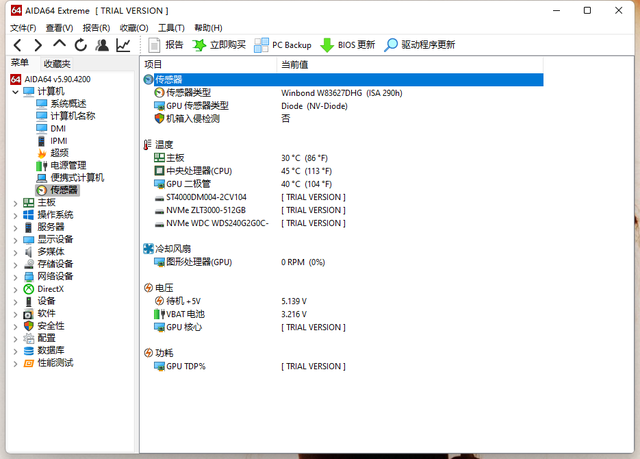The image size is (640, 459).
Task: Click the DirectX Xbox icon
Action: click(28, 289)
